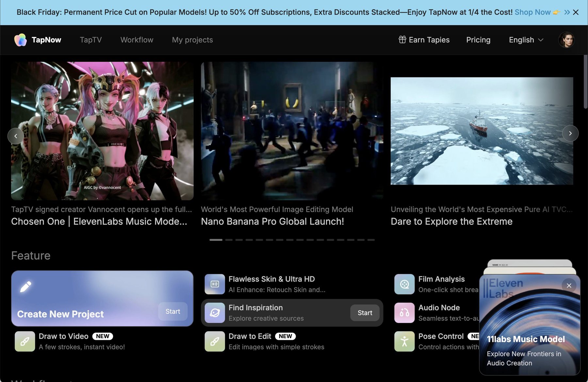The width and height of the screenshot is (588, 382).
Task: Click 'Edit images with simple strokes' description
Action: 276,347
